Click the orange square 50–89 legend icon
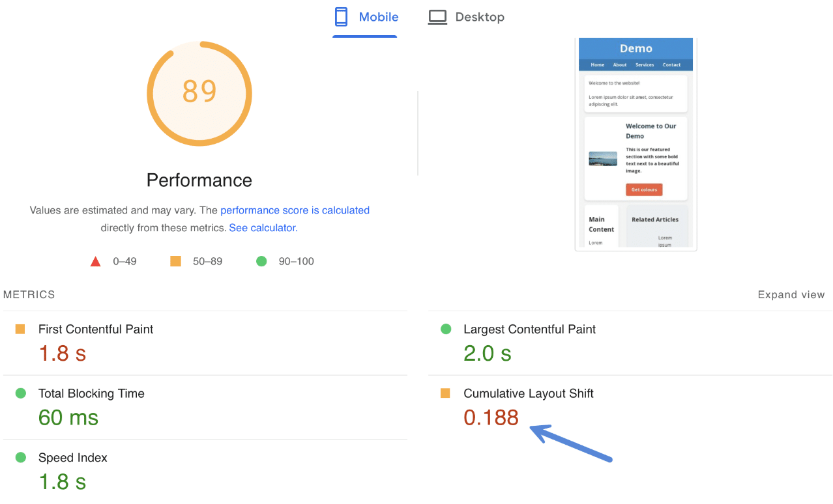Viewport: 833px width, 504px height. [175, 260]
